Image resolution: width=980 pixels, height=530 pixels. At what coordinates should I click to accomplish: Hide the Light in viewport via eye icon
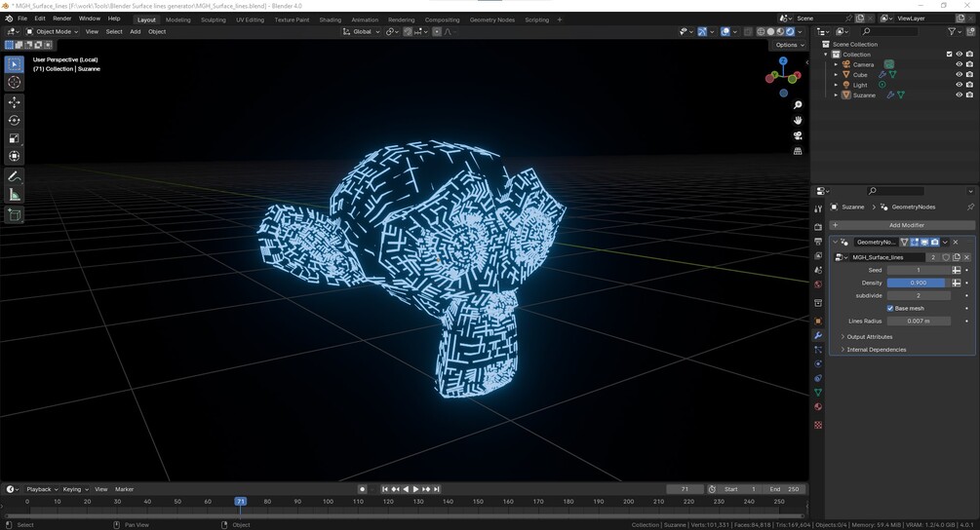[x=959, y=85]
